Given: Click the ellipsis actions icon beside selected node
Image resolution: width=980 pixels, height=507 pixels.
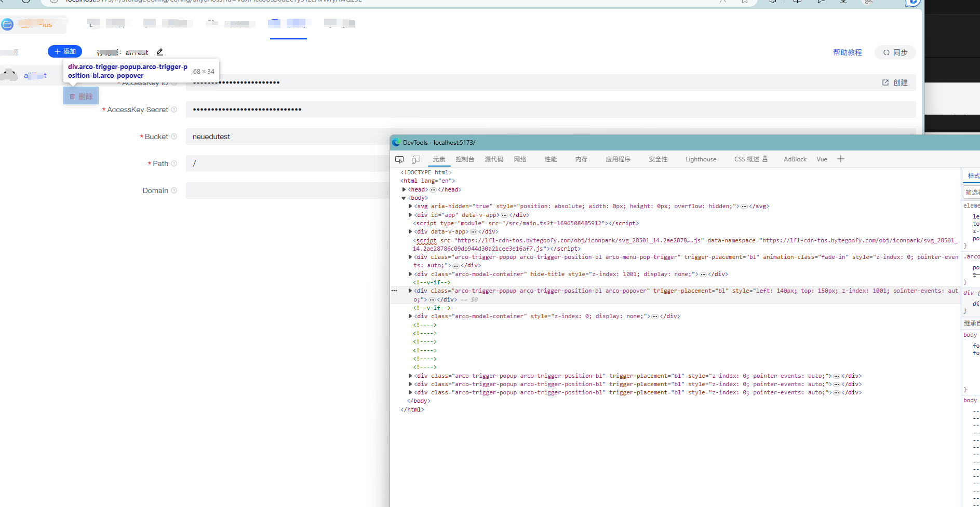Looking at the screenshot, I should point(394,291).
